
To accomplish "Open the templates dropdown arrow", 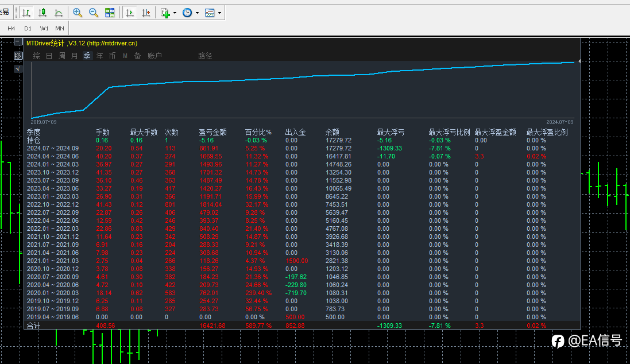I will (x=220, y=13).
